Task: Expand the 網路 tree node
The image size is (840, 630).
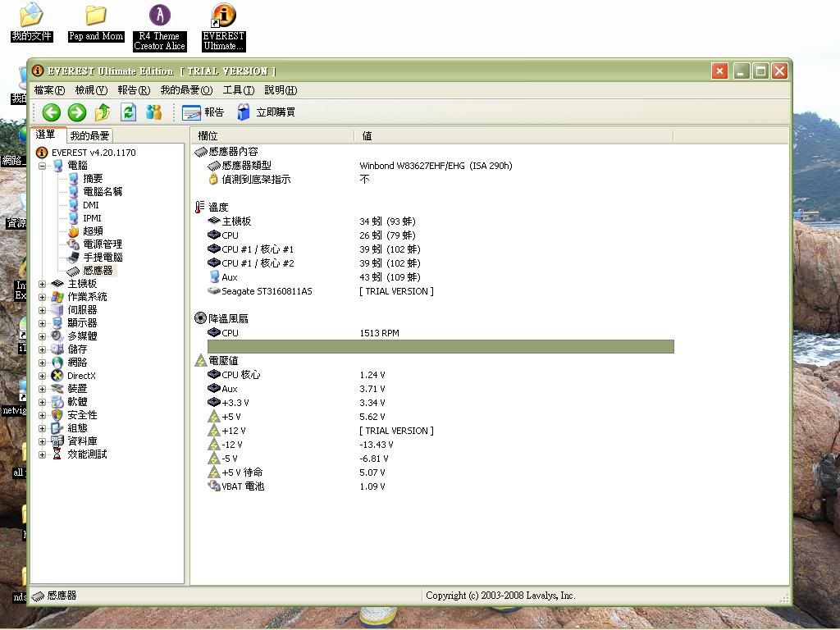Action: click(43, 363)
